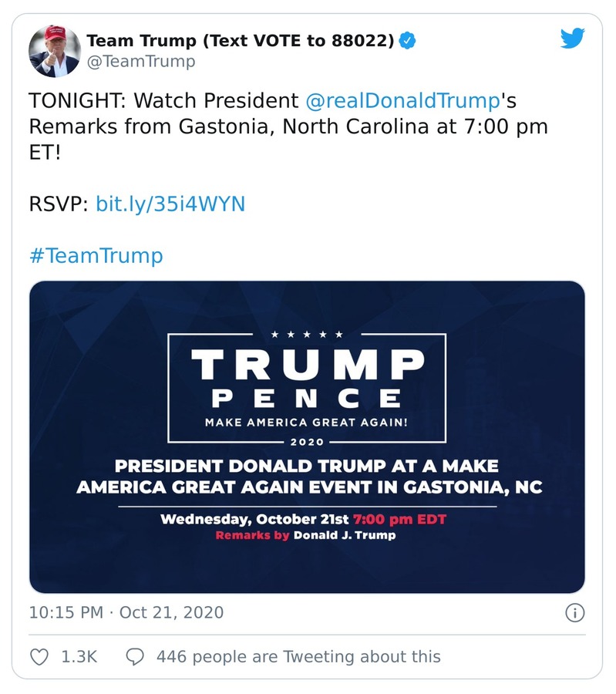Open the bit.ly/35i4WYN RSVP link
This screenshot has height=694, width=616.
coord(170,204)
